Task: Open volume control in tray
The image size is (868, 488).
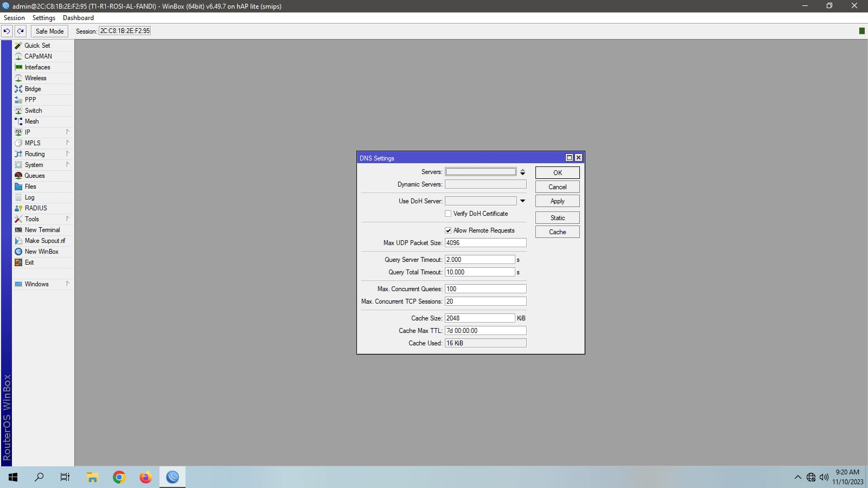Action: (x=824, y=477)
